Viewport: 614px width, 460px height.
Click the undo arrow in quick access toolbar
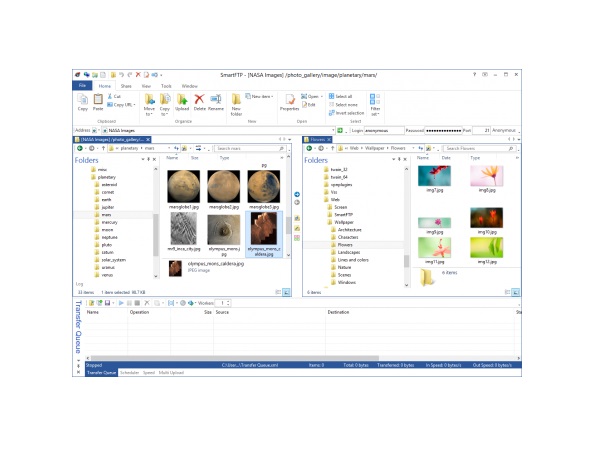point(121,75)
